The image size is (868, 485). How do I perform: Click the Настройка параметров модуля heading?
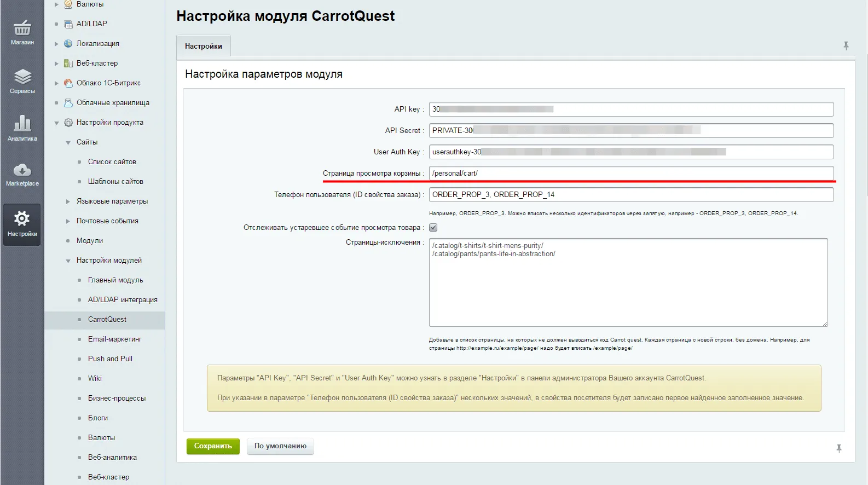[264, 74]
